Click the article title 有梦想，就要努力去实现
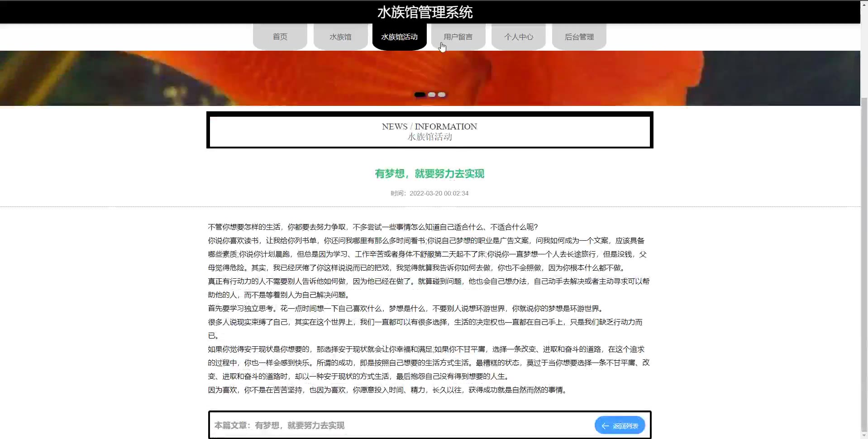Screen dimensions: 868x439 [x=429, y=174]
